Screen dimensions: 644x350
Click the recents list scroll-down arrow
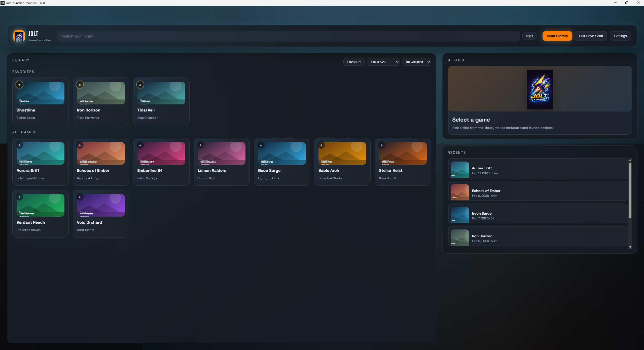click(x=630, y=247)
